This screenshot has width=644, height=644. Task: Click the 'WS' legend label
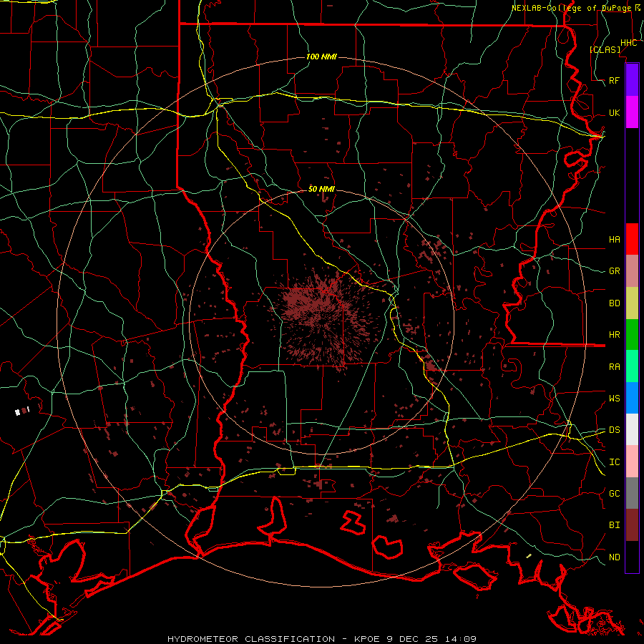pyautogui.click(x=614, y=398)
